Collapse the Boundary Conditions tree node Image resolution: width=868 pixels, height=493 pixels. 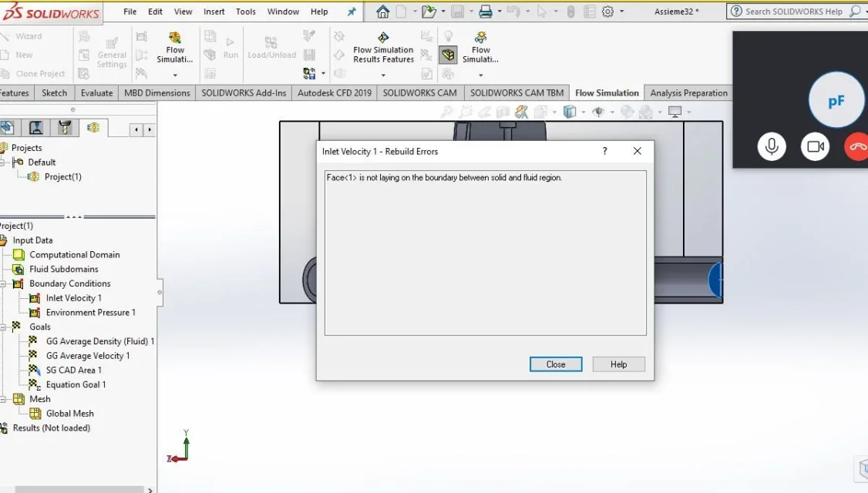pyautogui.click(x=3, y=283)
